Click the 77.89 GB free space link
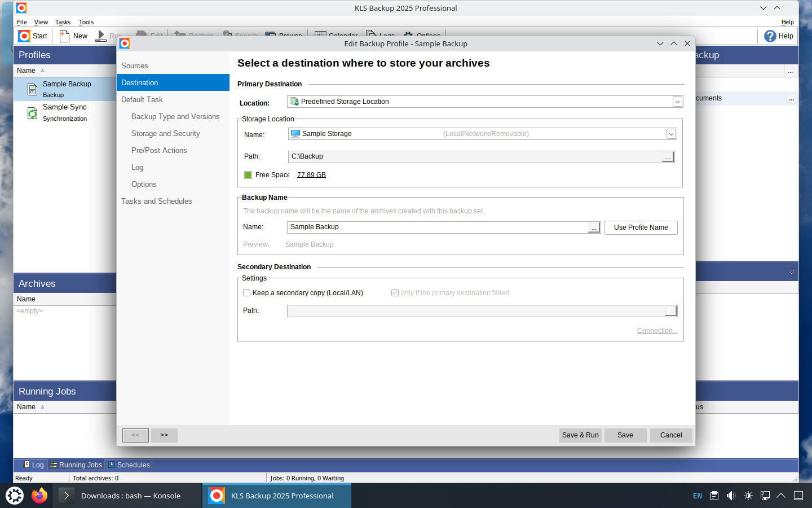 [x=311, y=175]
